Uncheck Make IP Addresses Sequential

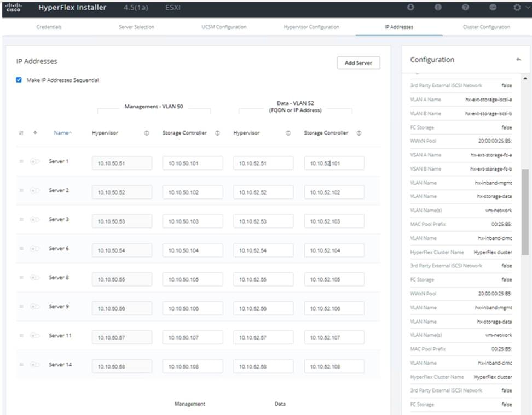pyautogui.click(x=19, y=80)
